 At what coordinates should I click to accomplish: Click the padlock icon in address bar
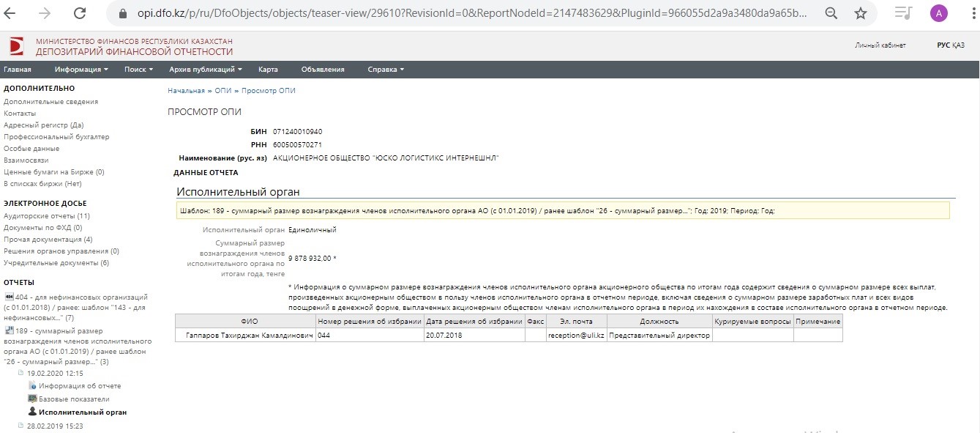[123, 13]
